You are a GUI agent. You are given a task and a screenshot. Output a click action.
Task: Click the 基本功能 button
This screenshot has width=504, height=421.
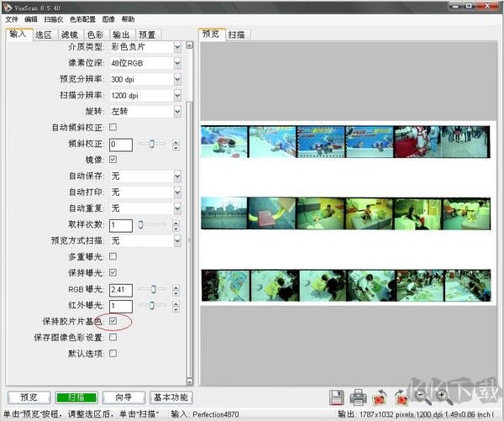[x=171, y=397]
